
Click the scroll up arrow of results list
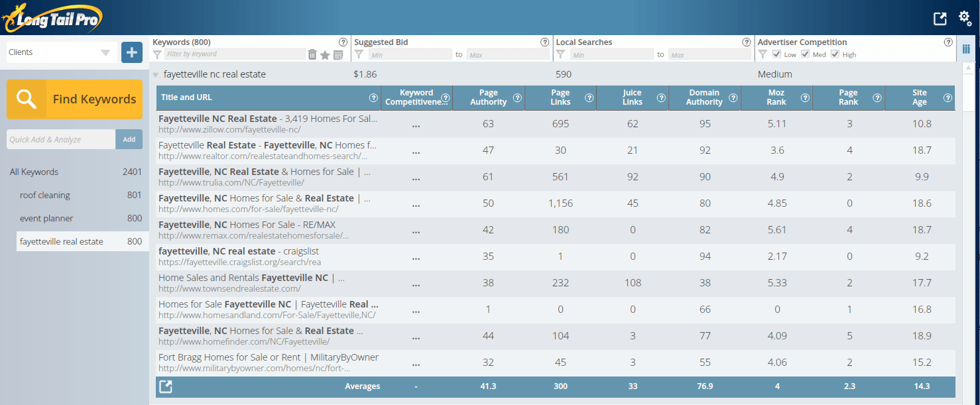point(967,69)
